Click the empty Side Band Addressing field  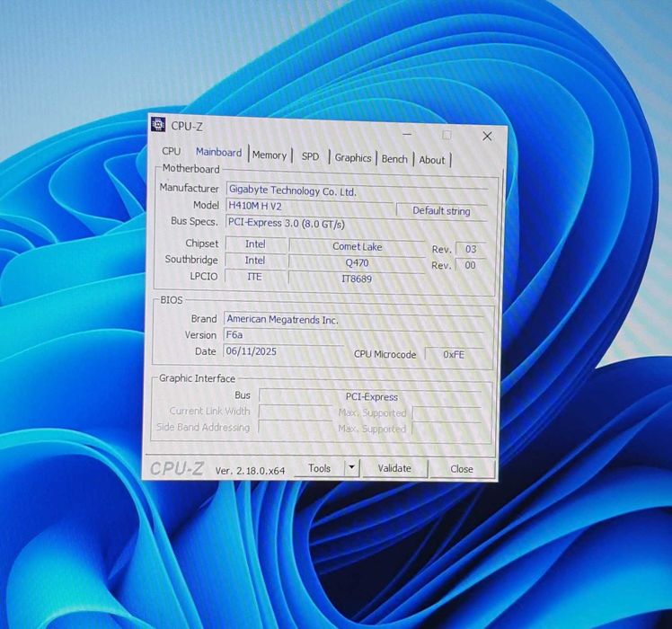click(x=295, y=428)
